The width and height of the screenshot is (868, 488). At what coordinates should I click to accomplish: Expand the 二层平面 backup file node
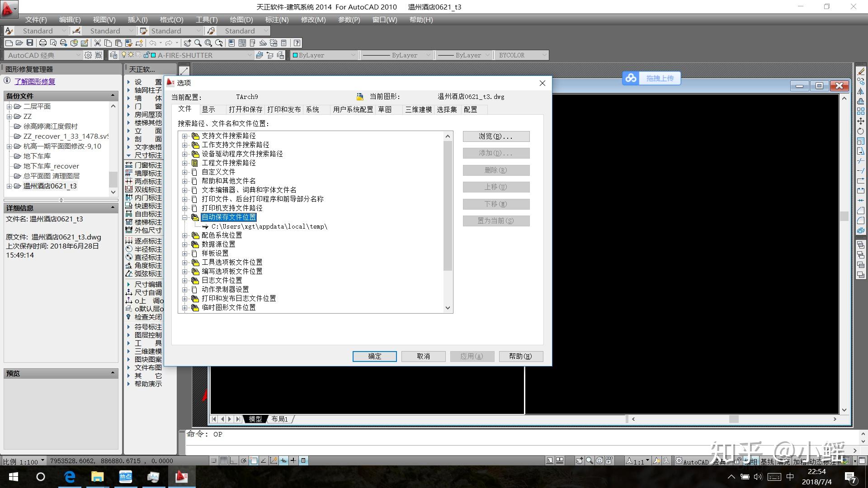9,107
